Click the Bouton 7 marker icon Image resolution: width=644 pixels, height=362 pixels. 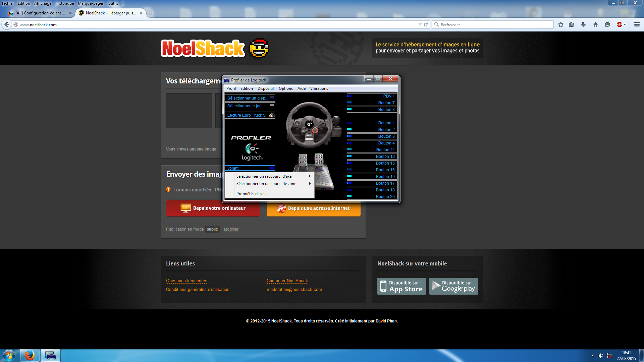coord(349,103)
